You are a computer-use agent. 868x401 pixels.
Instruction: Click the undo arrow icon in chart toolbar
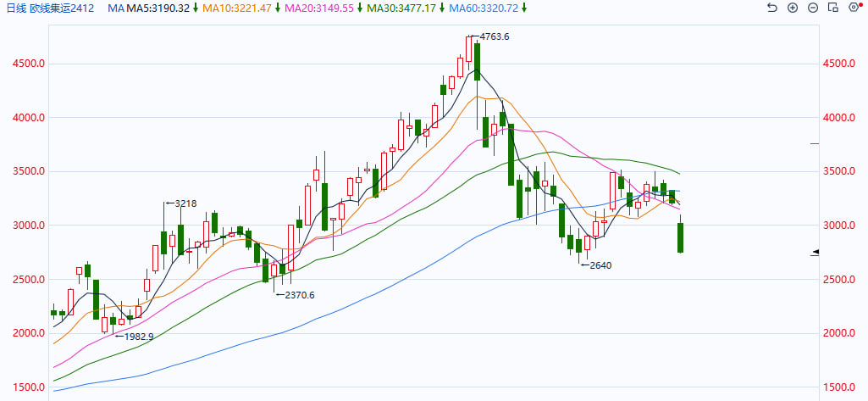(771, 8)
